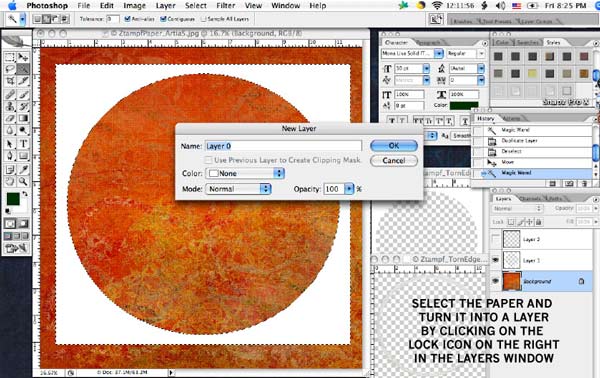Switch to the Channels tab

click(x=530, y=199)
